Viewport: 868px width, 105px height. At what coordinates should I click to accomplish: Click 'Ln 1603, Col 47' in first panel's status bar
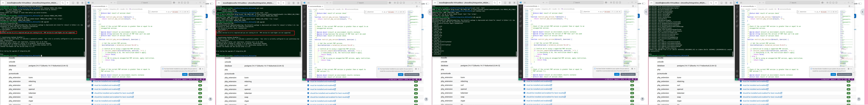coord(177,79)
